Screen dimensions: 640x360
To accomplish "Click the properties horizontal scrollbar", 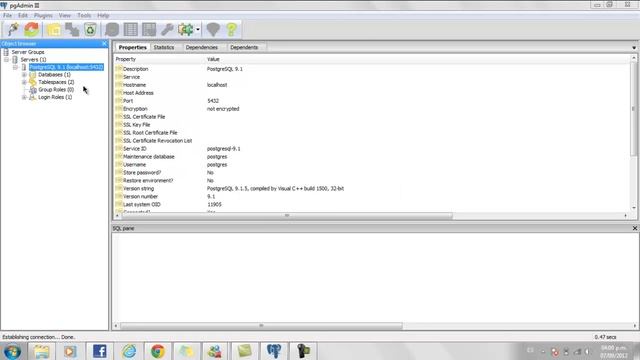I will [x=287, y=216].
